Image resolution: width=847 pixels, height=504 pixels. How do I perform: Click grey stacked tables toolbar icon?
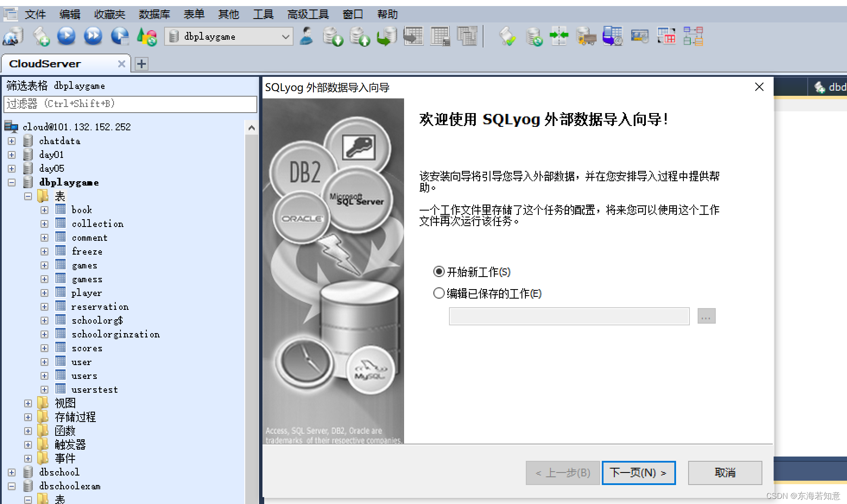(467, 36)
